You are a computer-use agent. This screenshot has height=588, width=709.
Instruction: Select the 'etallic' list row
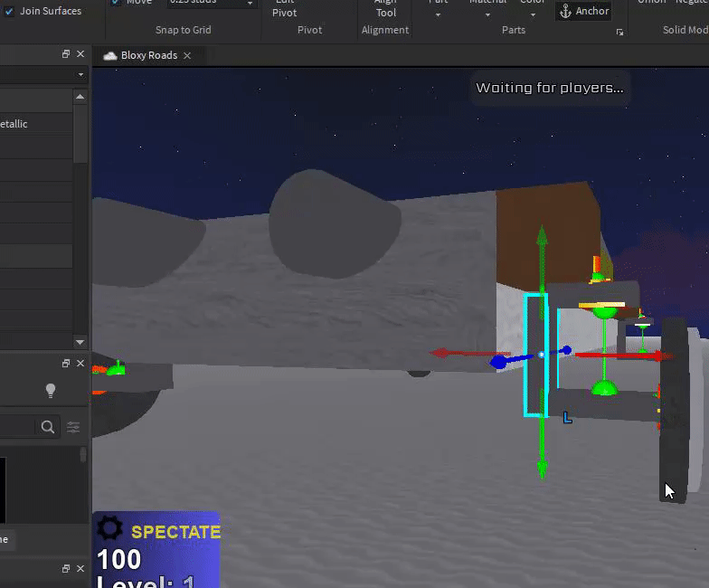coord(36,123)
